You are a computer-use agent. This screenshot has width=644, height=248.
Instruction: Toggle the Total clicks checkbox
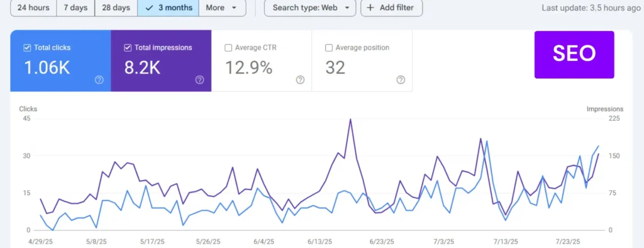tap(27, 48)
